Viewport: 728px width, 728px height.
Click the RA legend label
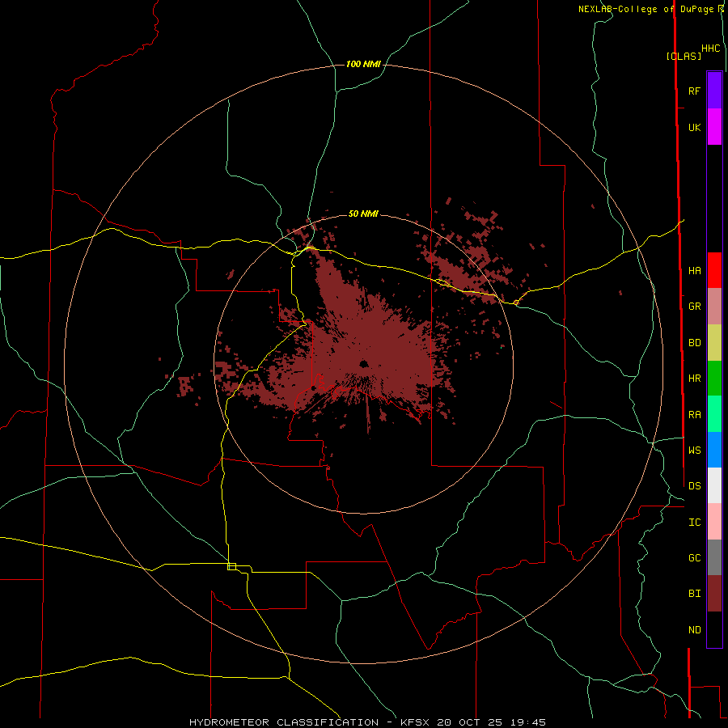click(x=694, y=415)
